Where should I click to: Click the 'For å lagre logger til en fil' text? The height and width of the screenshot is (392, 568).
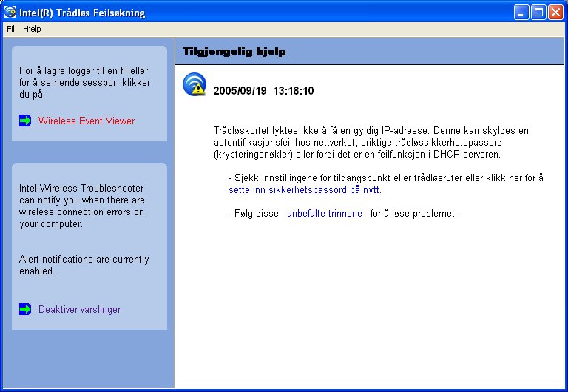click(85, 82)
